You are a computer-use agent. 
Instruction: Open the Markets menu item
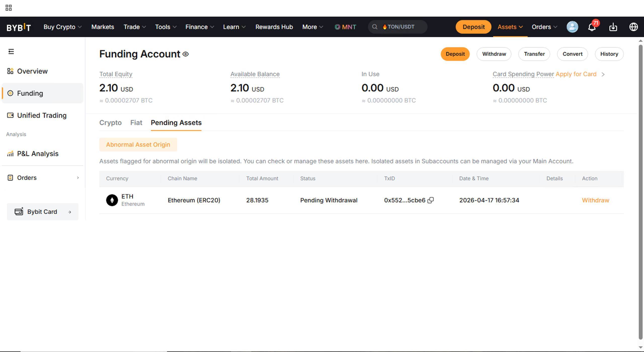(103, 27)
